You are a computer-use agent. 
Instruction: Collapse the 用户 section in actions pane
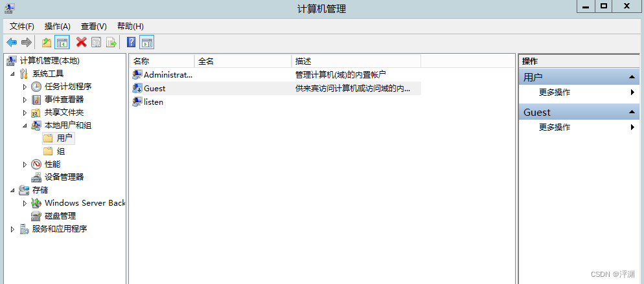point(632,77)
